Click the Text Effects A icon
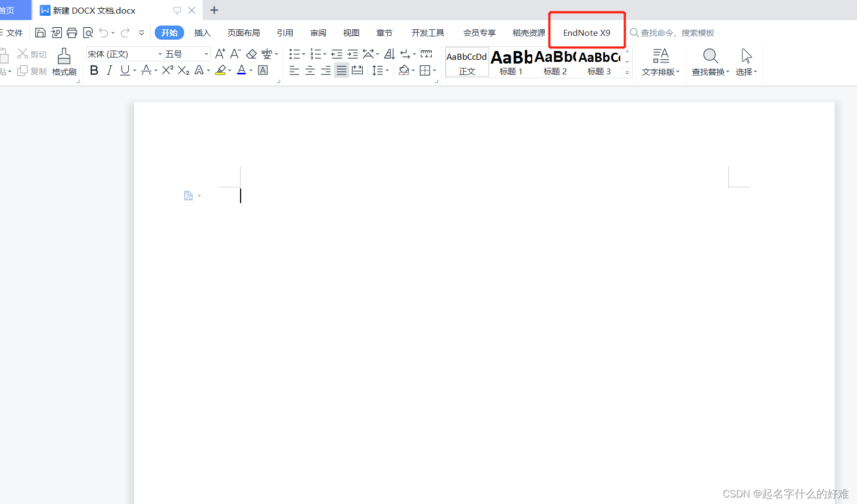Screen dimensions: 857x504 point(199,70)
